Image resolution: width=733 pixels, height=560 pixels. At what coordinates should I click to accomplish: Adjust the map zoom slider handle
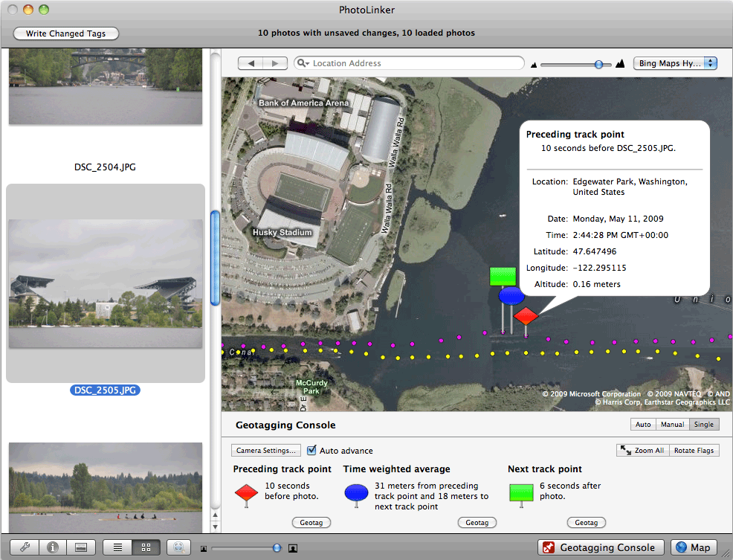598,65
